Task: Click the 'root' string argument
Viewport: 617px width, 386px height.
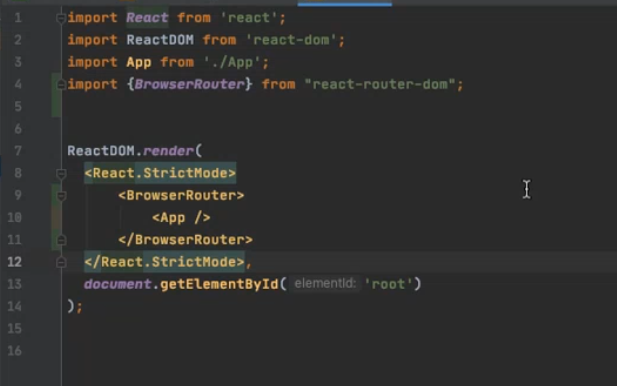Action: click(388, 284)
